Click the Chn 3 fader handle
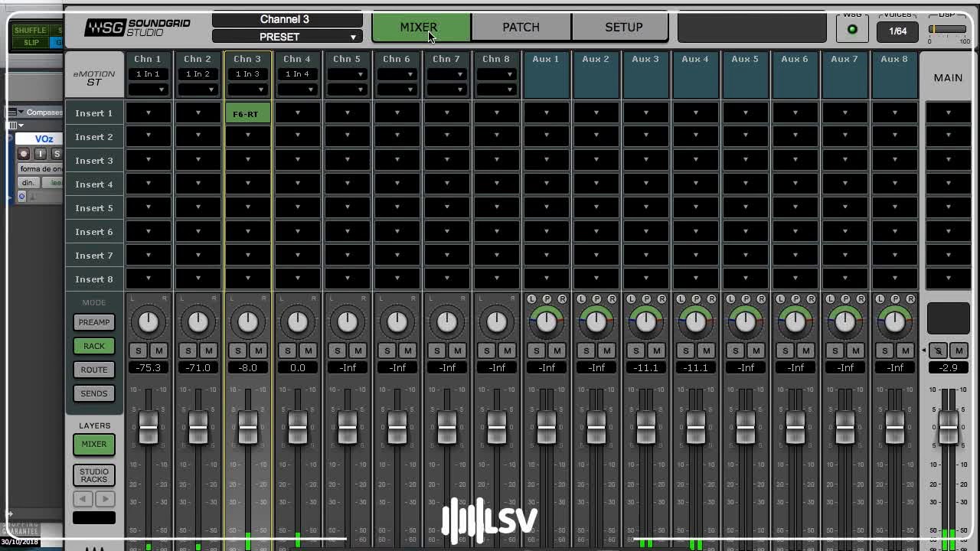Screen dimensions: 980x551 pos(247,427)
